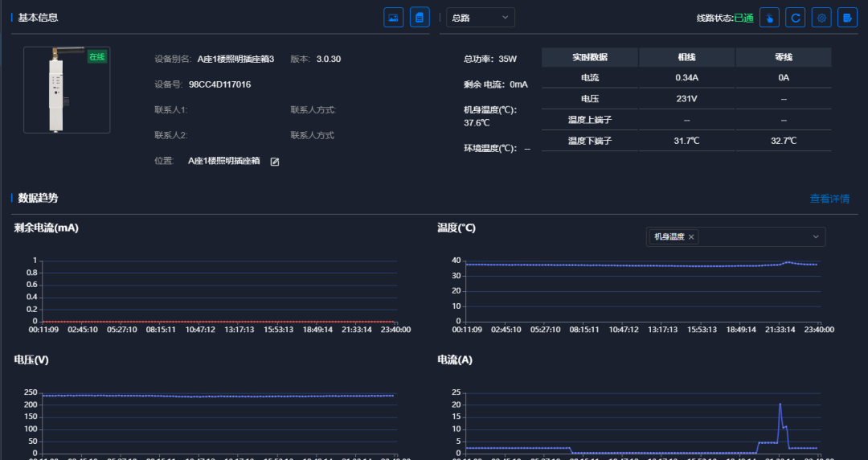Click the 零线 column header
Image resolution: width=868 pixels, height=460 pixels.
[x=784, y=57]
